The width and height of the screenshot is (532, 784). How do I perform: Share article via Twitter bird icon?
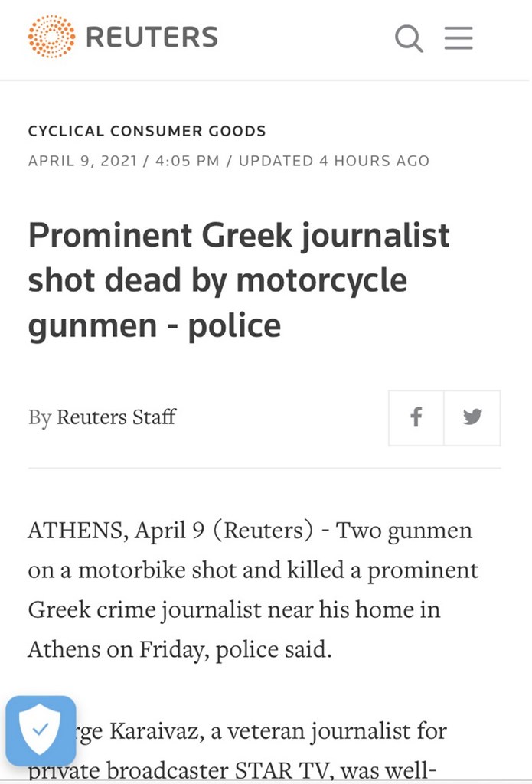click(472, 417)
